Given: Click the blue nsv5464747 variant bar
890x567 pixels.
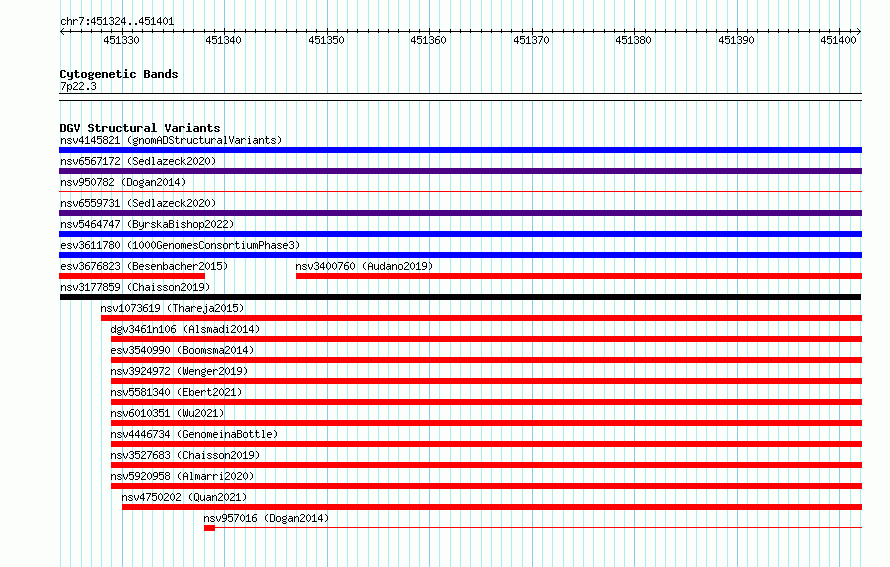Looking at the screenshot, I should [460, 234].
